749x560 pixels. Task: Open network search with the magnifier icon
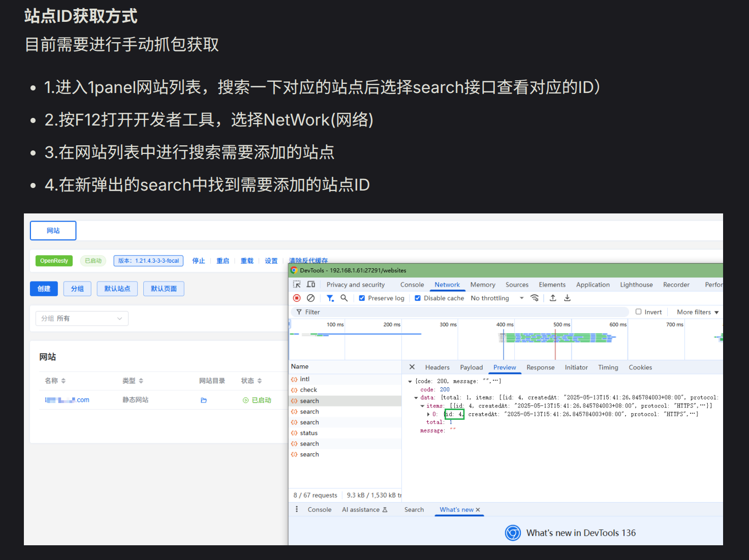coord(344,298)
